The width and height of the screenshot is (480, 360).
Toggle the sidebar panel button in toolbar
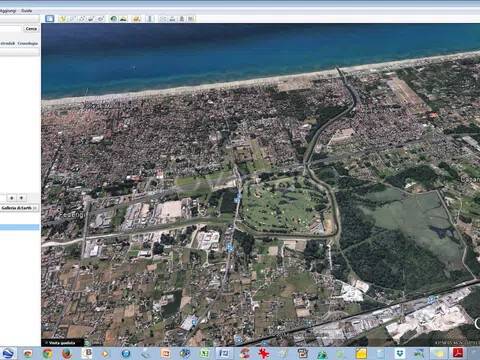coord(50,19)
